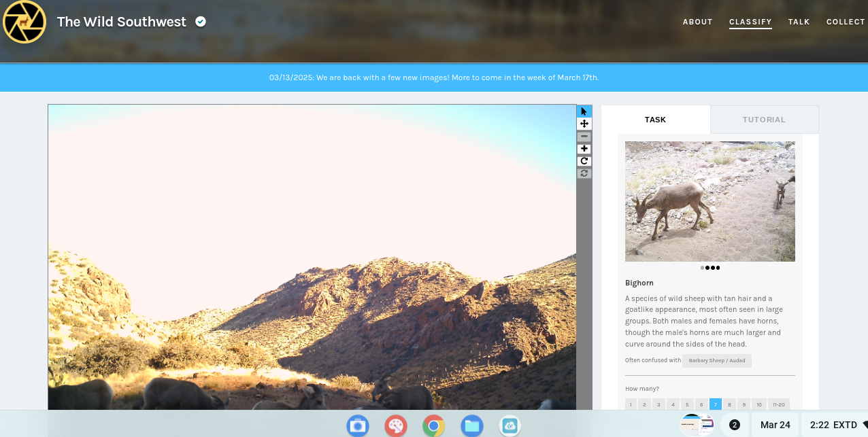Switch to the TASK tab
Image resolution: width=868 pixels, height=437 pixels.
656,120
